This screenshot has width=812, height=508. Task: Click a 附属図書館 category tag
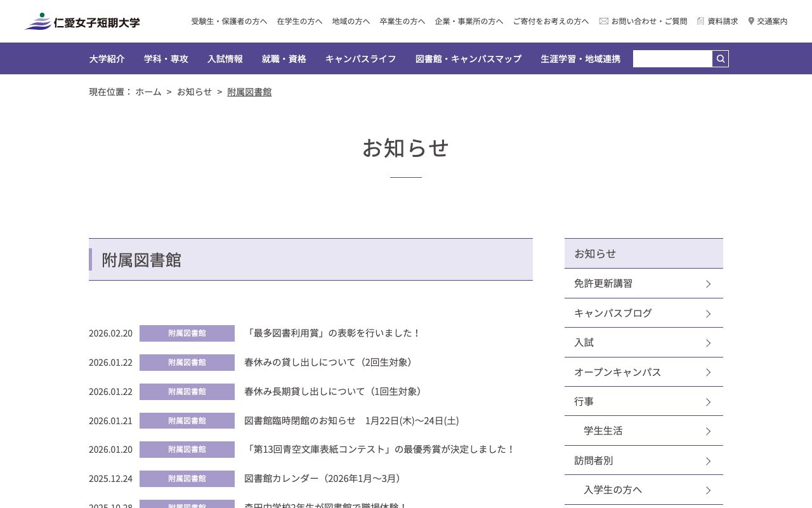click(187, 333)
